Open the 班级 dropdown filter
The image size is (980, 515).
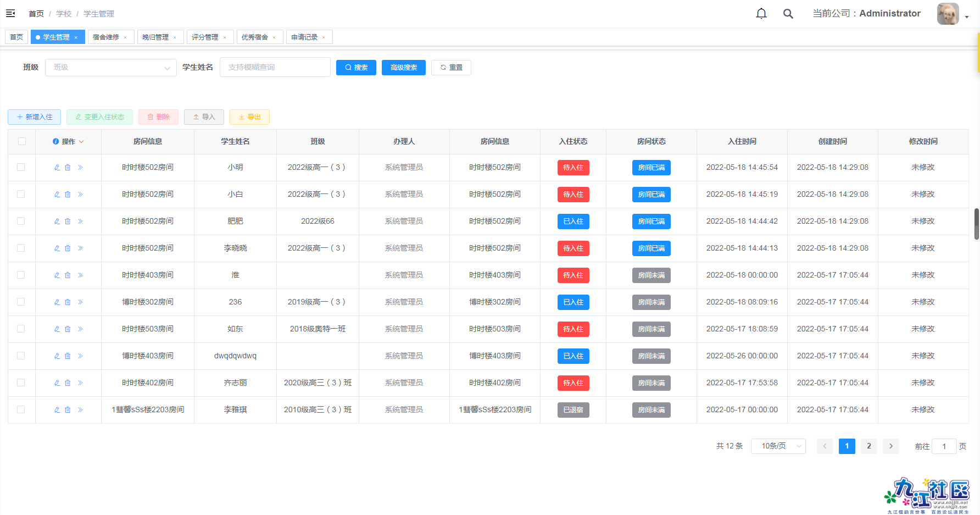111,68
